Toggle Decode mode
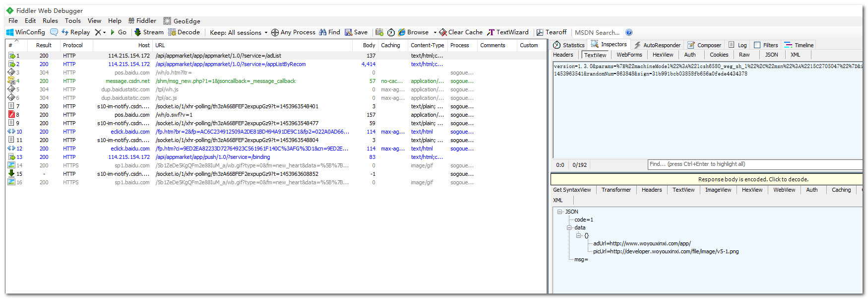Image resolution: width=868 pixels, height=299 pixels. [184, 32]
